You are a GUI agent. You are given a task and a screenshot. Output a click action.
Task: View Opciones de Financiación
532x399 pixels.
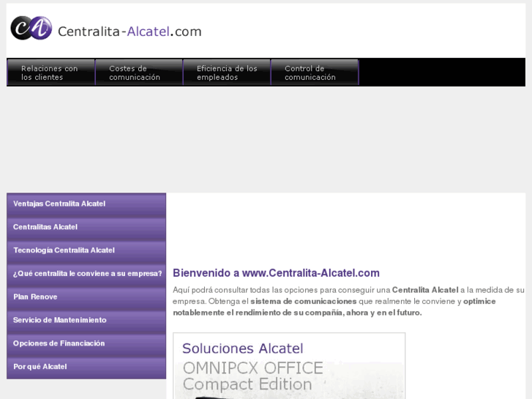pyautogui.click(x=86, y=344)
